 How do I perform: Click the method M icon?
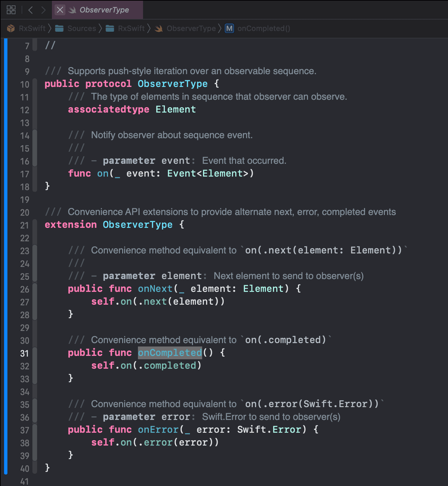(230, 28)
